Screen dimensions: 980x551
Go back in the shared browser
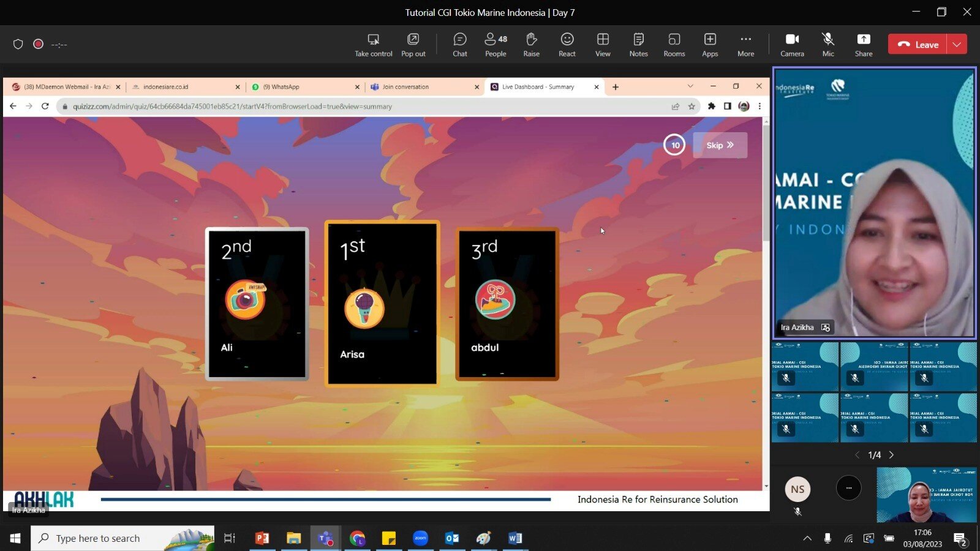13,107
